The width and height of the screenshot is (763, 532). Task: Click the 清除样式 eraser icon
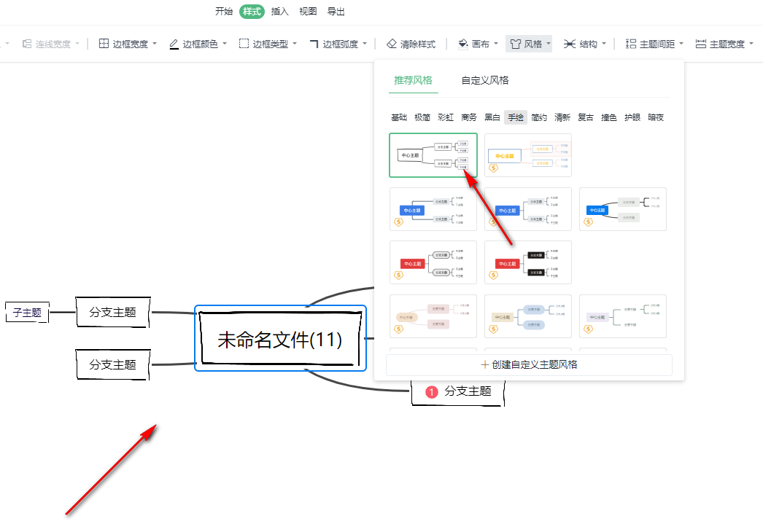(x=392, y=44)
